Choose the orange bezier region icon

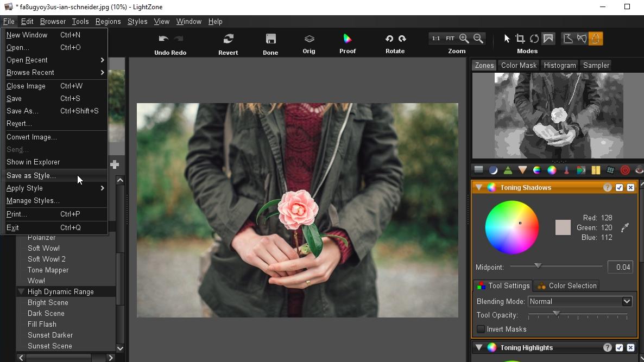[596, 39]
